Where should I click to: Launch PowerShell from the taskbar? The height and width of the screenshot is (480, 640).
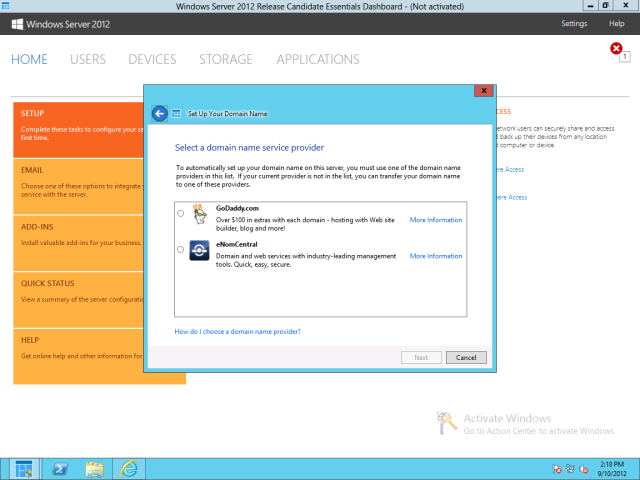coord(60,469)
